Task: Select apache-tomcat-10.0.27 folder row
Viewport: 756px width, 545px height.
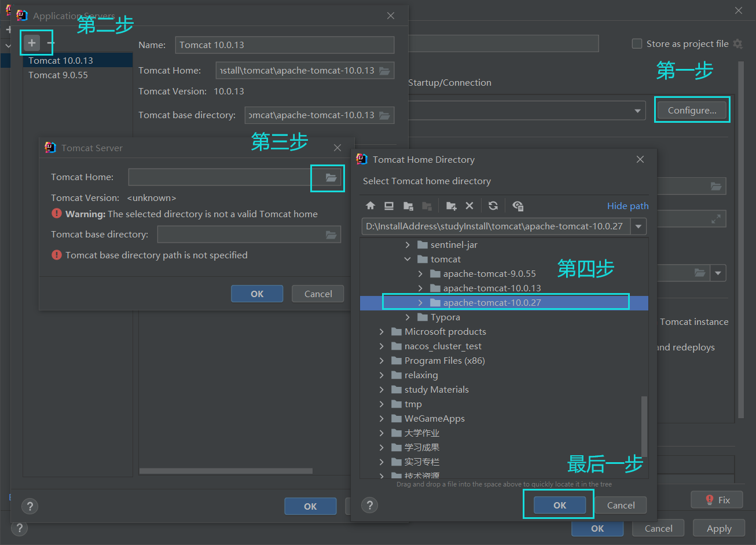Action: [504, 303]
